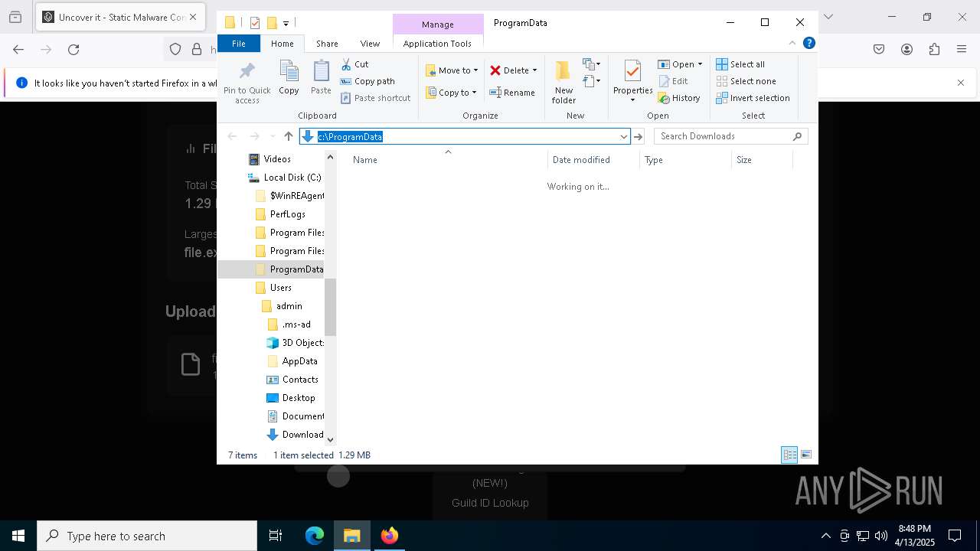The image size is (980, 551).
Task: Open Microsoft Edge from taskbar
Action: (315, 536)
